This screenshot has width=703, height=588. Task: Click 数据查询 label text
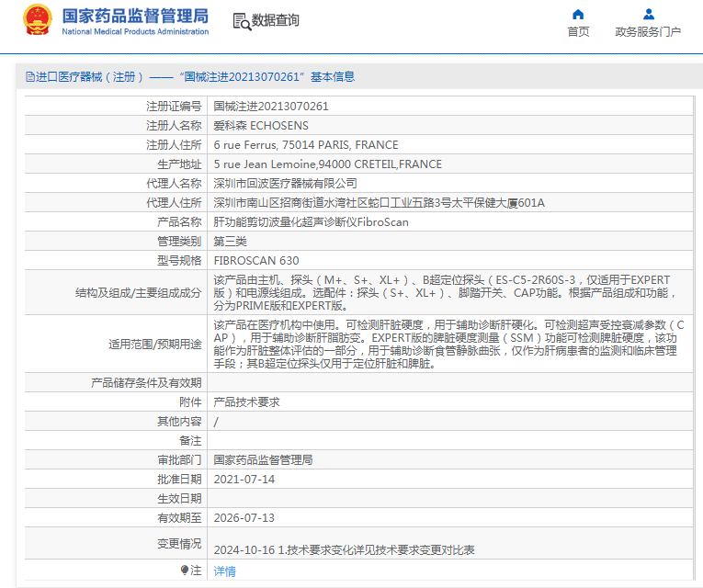275,20
